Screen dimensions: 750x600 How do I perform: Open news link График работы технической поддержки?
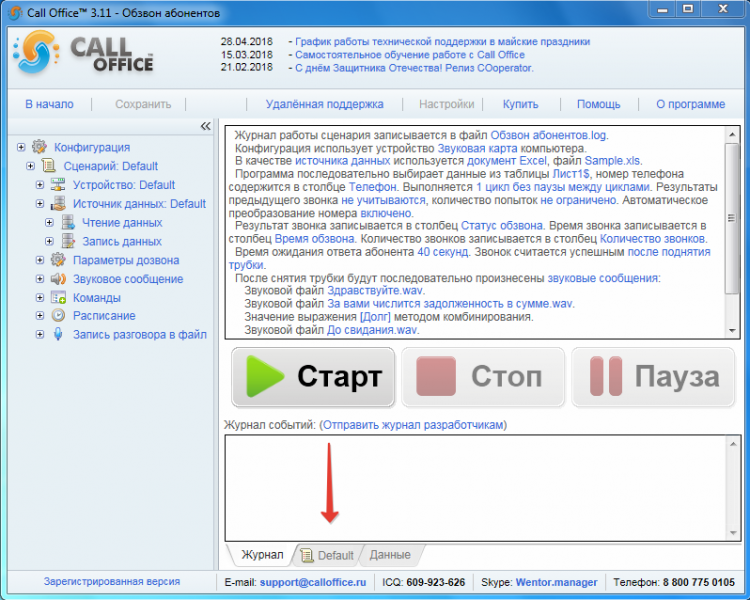(x=442, y=42)
